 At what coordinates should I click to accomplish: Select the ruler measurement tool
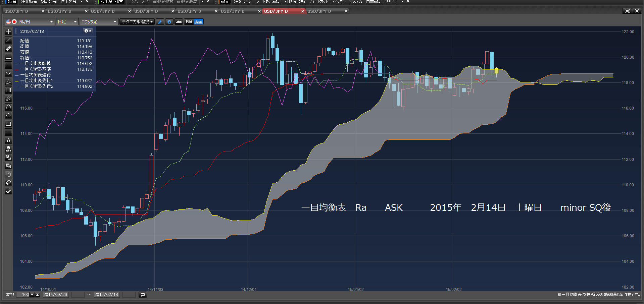pos(8,48)
